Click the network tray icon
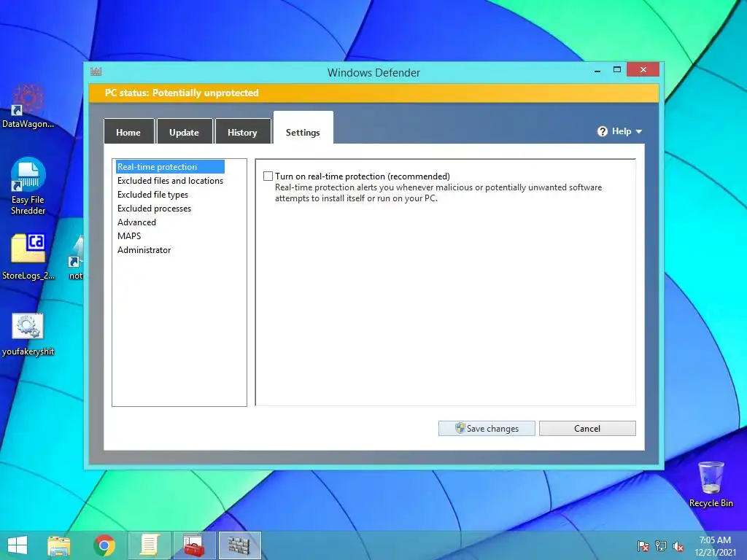This screenshot has height=560, width=747. point(661,546)
